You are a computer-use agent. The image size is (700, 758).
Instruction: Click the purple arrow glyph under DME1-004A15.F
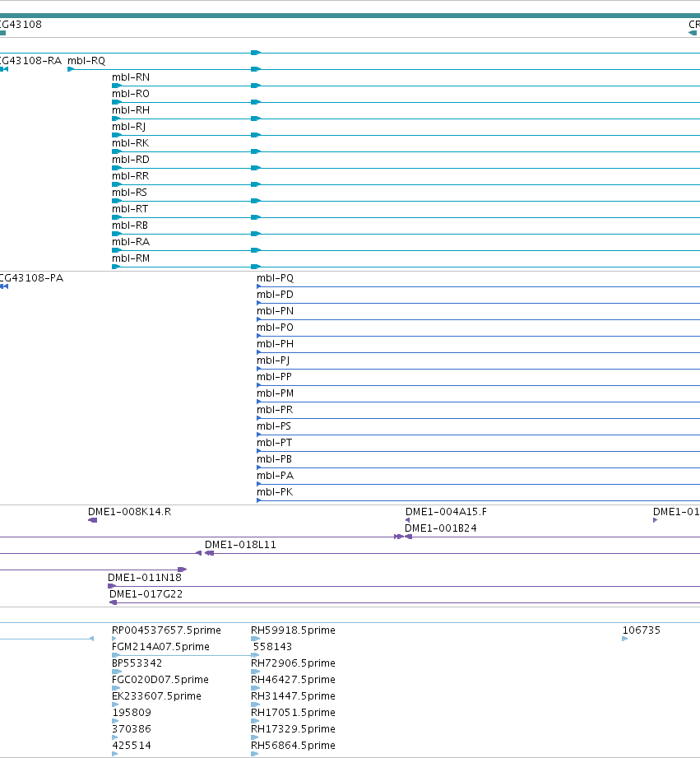pos(407,520)
